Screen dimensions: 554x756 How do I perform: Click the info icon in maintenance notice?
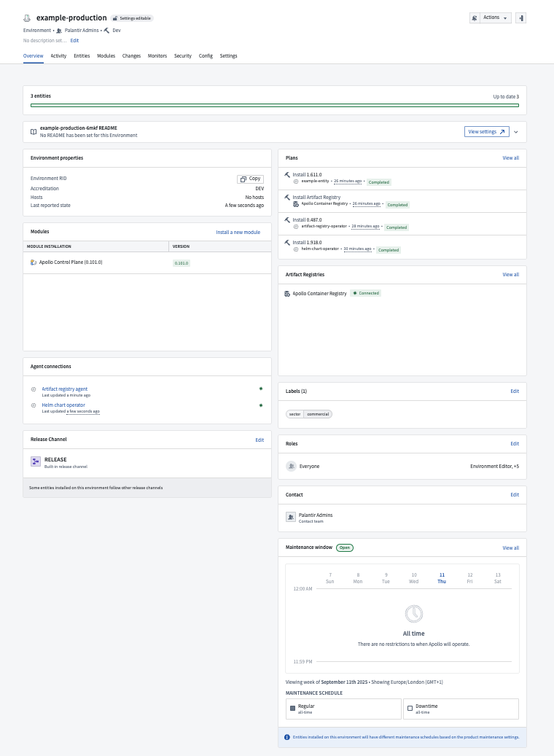point(287,737)
